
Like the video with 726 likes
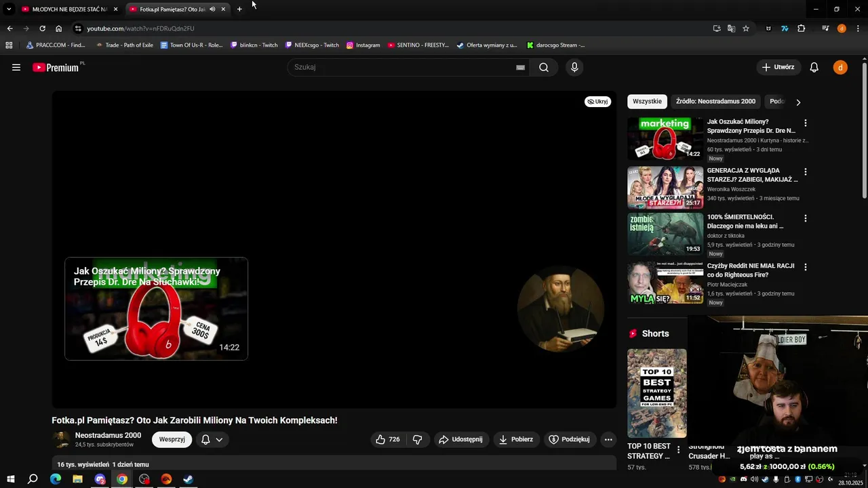(x=388, y=439)
